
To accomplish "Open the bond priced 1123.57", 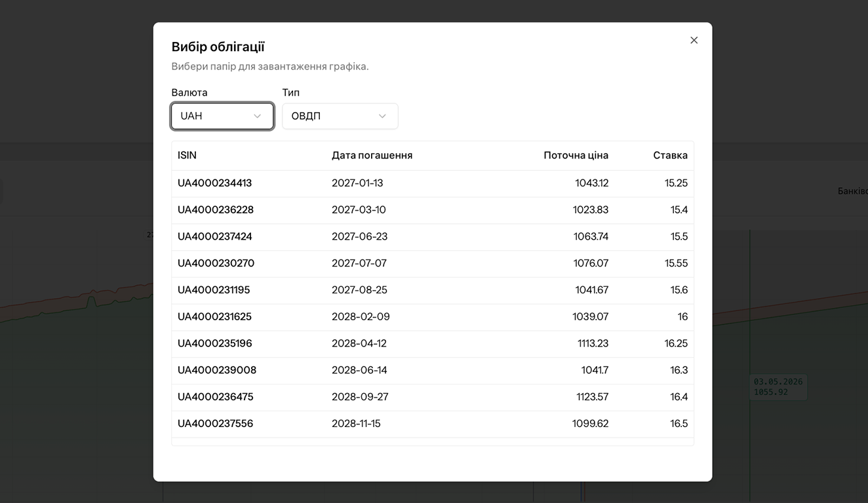I will tap(433, 397).
